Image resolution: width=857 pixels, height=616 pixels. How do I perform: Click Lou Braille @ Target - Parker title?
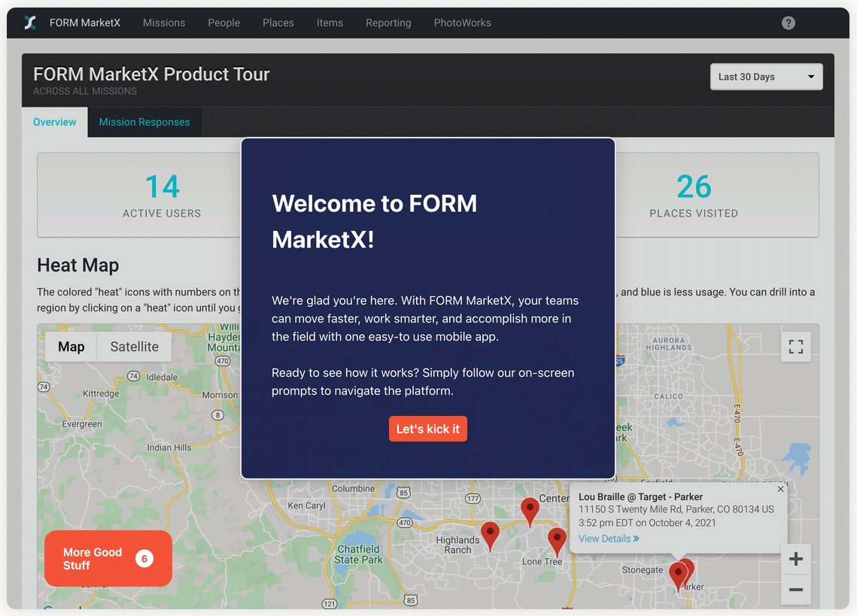click(x=640, y=497)
